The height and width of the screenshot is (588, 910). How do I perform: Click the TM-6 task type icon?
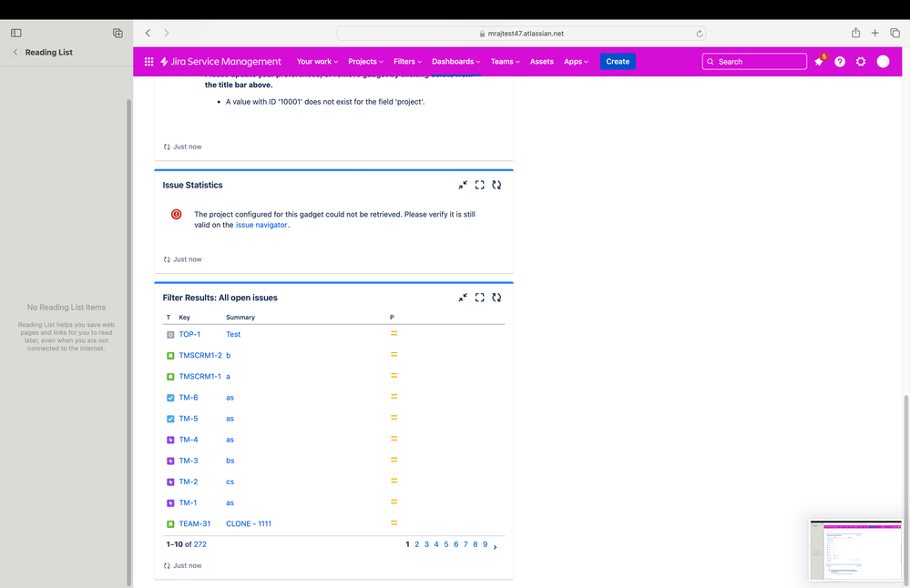170,397
